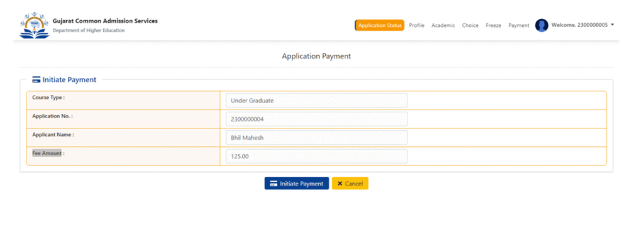Click the card icon beside Initiate Payment heading

click(x=36, y=80)
